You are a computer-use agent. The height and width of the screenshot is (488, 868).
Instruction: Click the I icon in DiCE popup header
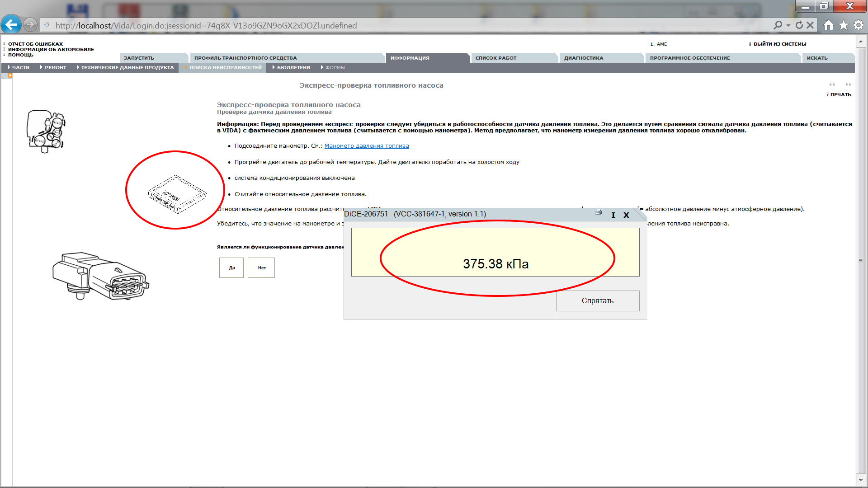(613, 215)
